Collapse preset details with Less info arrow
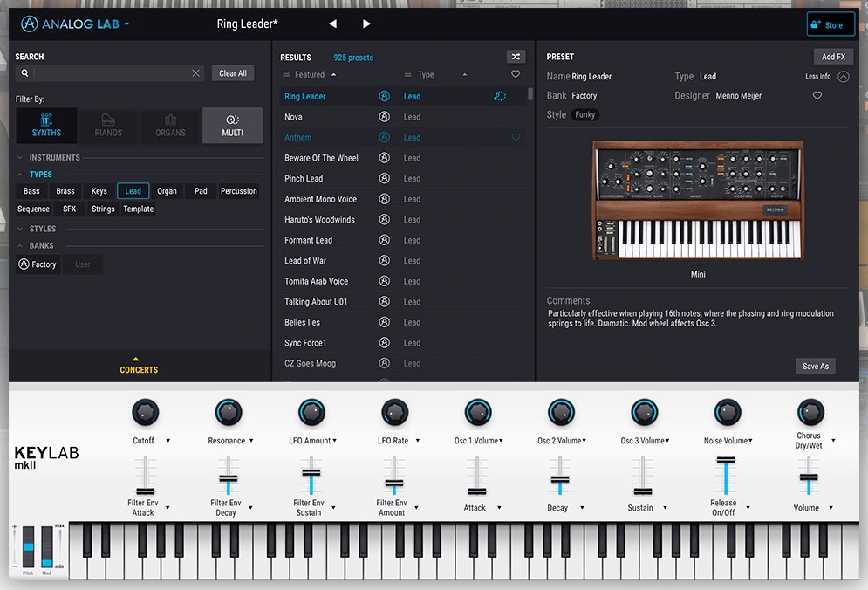 (843, 77)
